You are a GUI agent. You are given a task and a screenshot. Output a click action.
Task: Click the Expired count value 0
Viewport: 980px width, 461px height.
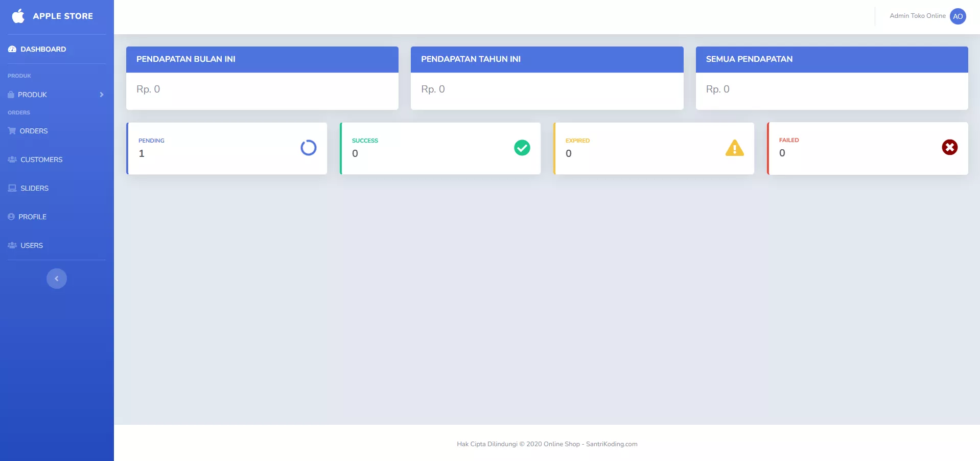click(569, 153)
